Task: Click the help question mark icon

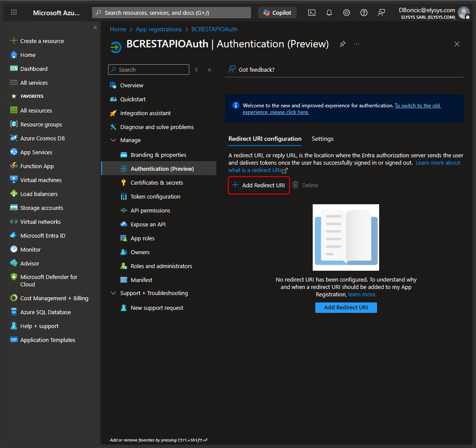Action: pos(364,13)
